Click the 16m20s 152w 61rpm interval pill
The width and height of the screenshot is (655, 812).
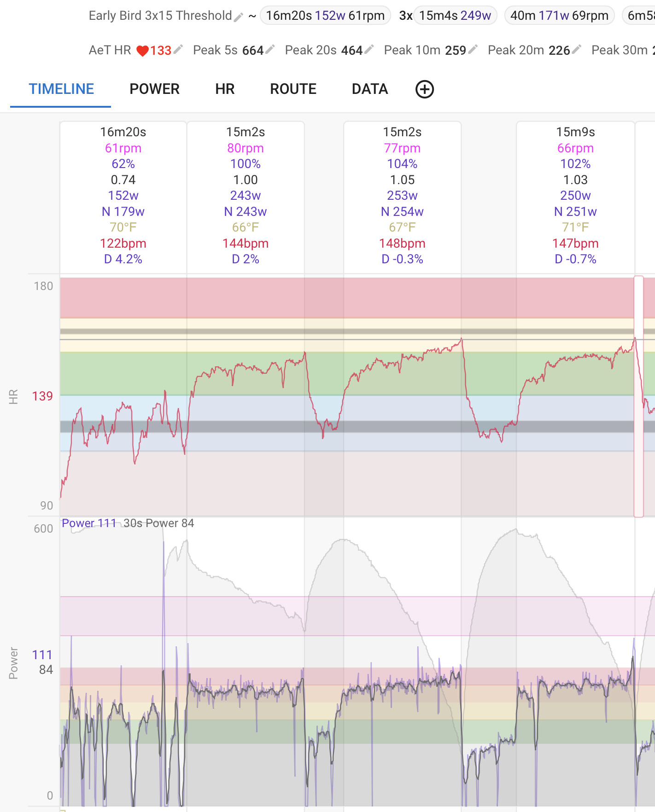[325, 16]
